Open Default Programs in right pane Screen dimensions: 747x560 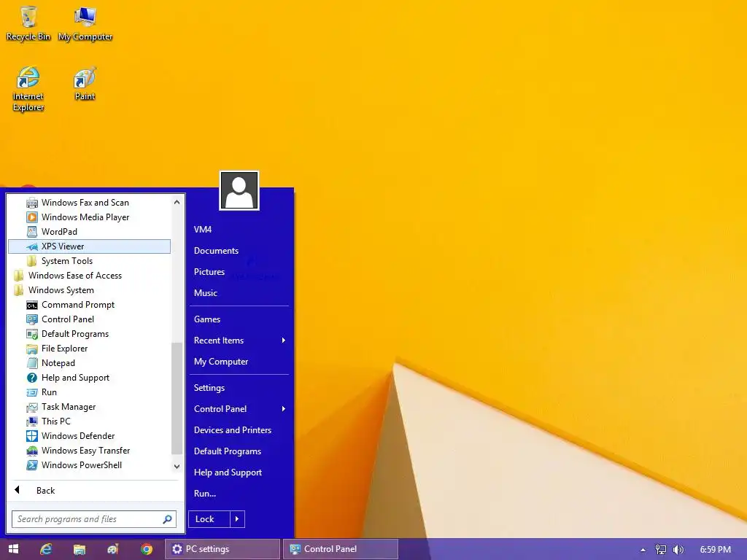[228, 451]
